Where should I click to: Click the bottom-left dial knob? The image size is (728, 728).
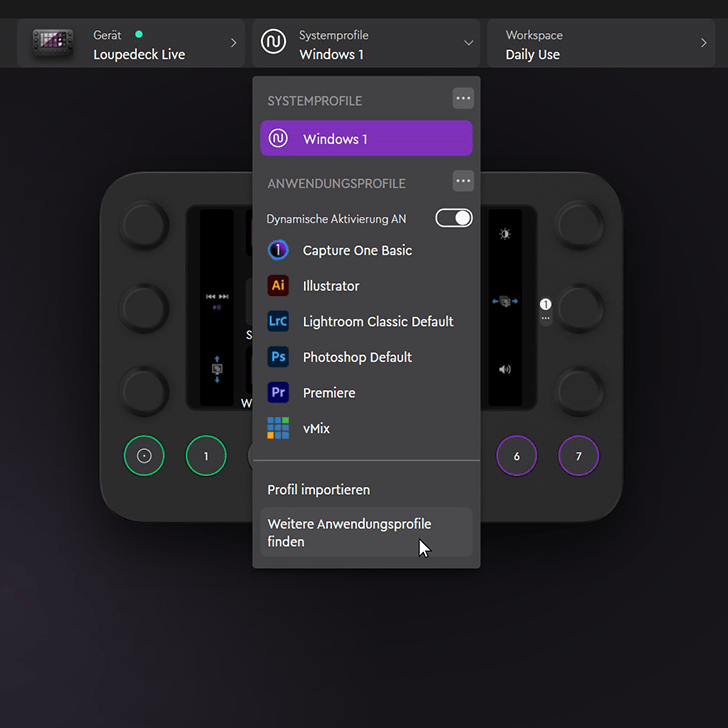tap(144, 391)
